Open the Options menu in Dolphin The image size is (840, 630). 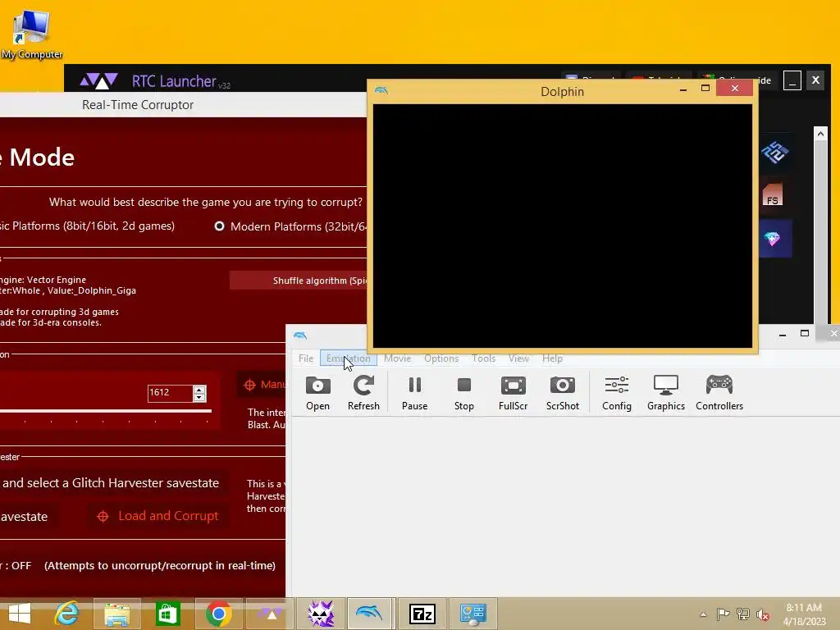click(441, 358)
